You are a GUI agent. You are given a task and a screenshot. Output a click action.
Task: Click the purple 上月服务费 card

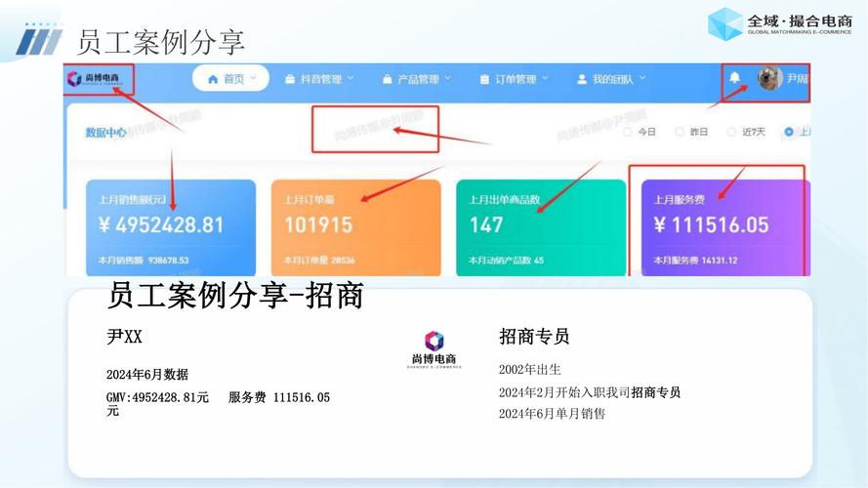coord(725,227)
